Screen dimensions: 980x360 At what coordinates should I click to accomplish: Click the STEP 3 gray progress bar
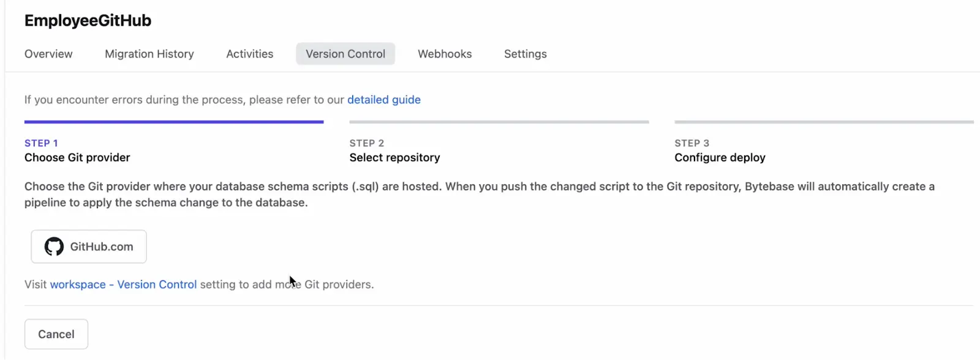pos(824,122)
